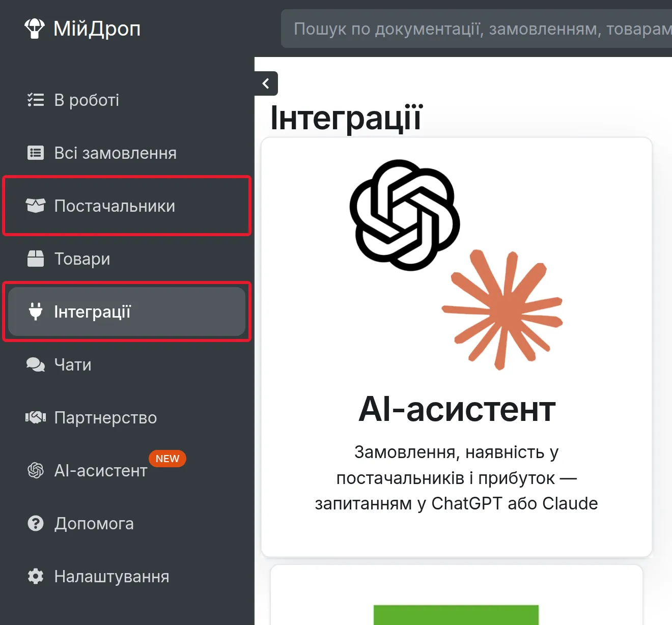The image size is (672, 625).
Task: Collapse the sidebar with the chevron arrow
Action: point(266,83)
